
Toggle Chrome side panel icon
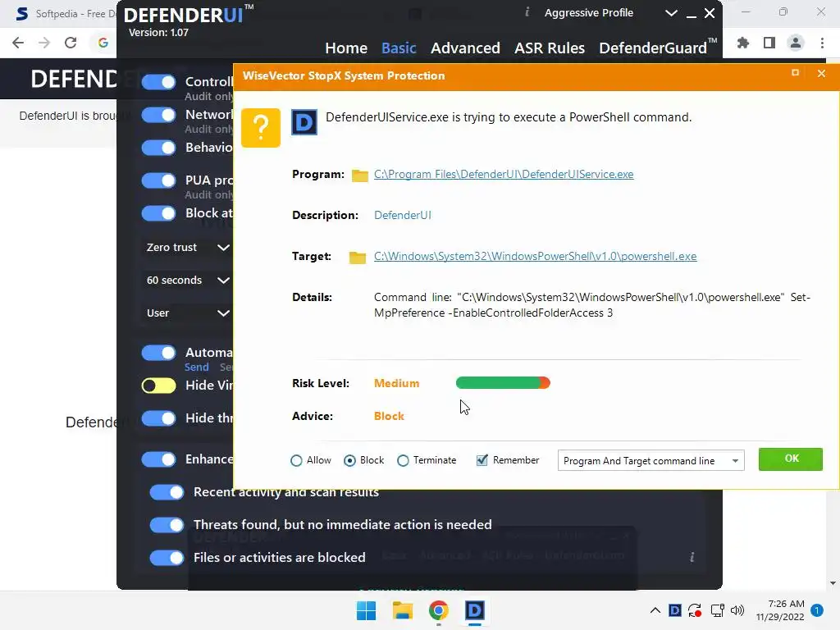click(769, 43)
